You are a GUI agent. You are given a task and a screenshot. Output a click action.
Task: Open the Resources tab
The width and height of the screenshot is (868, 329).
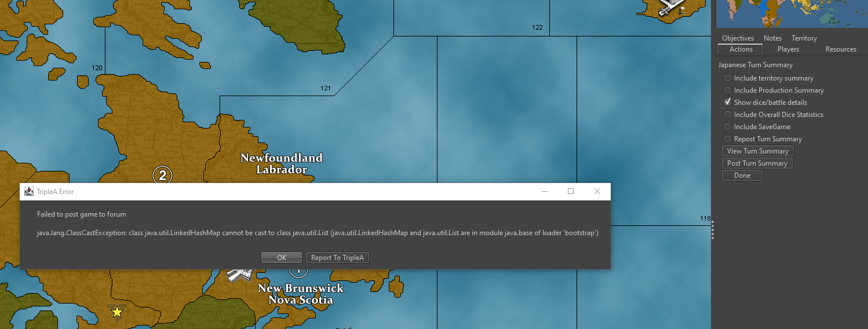pos(841,49)
